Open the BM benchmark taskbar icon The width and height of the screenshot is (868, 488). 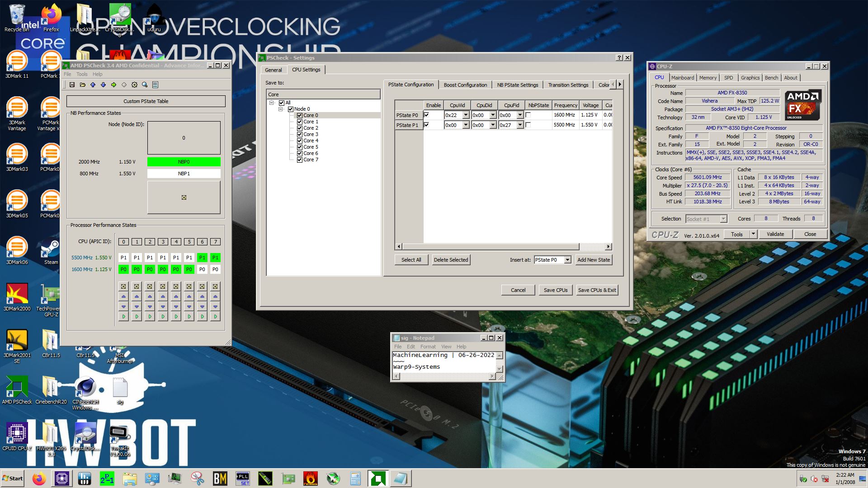220,479
